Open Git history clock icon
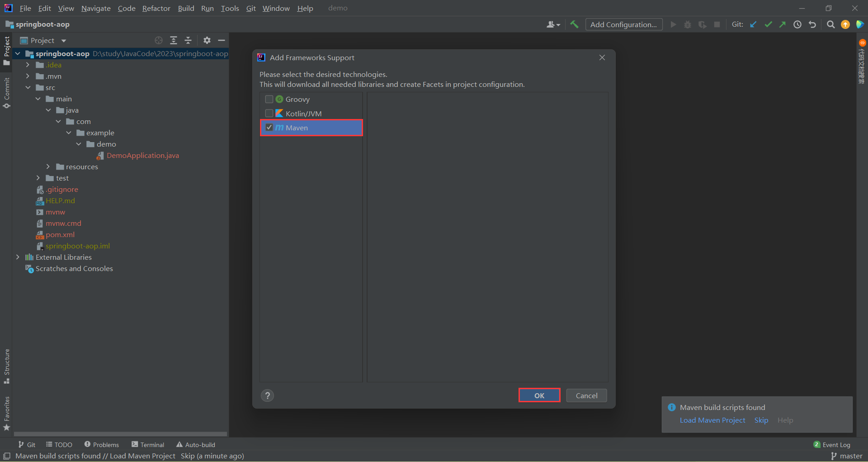The height and width of the screenshot is (462, 868). pos(797,24)
